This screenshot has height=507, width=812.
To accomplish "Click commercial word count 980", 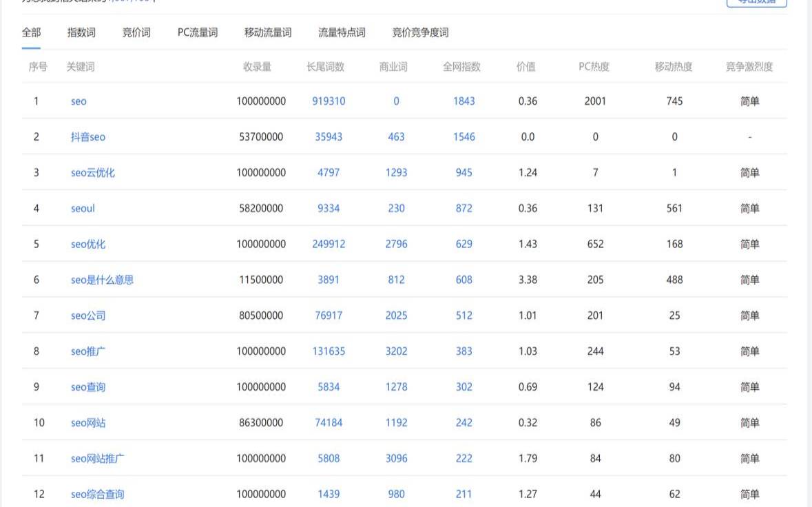I will tap(396, 495).
